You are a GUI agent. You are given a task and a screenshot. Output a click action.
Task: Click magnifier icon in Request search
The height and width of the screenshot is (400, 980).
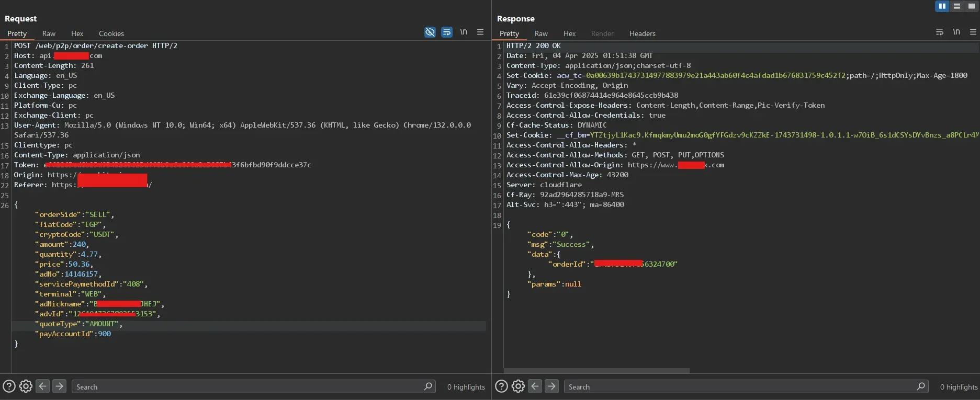point(428,386)
